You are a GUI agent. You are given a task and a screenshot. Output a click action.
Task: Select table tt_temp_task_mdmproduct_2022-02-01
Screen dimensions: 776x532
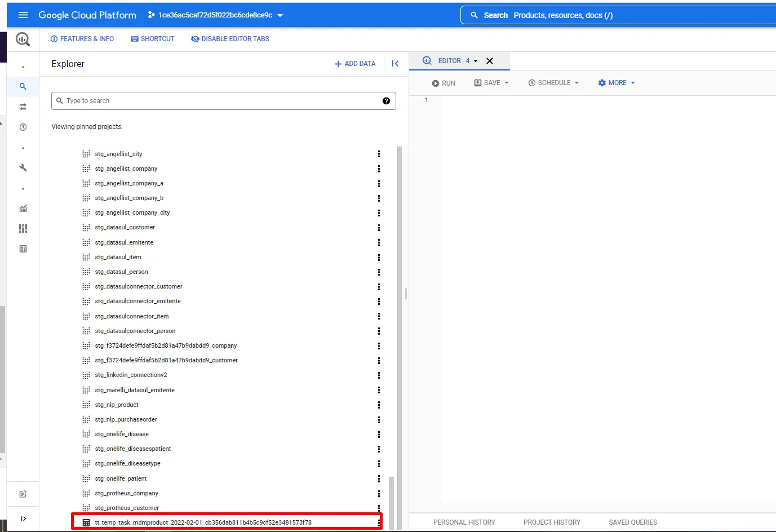coord(203,522)
